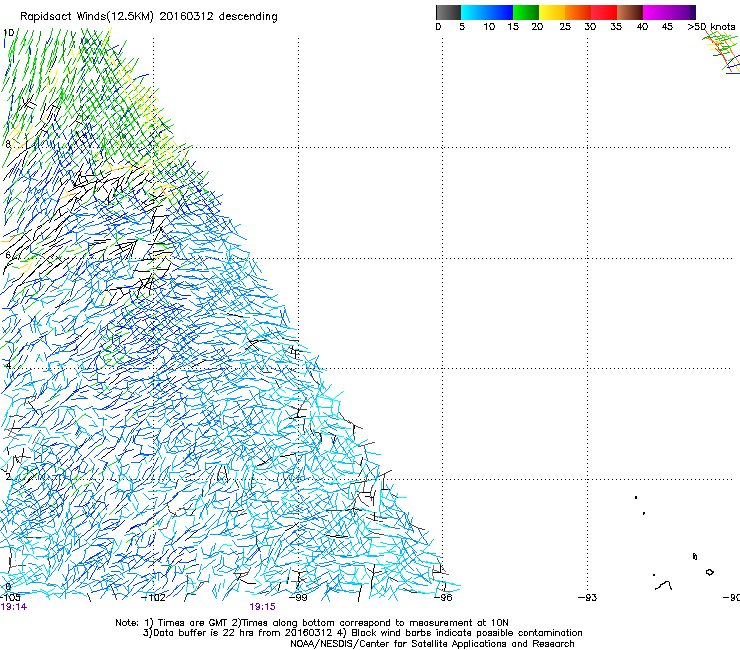Click the legend tick label '35'
The image size is (740, 650).
point(616,27)
